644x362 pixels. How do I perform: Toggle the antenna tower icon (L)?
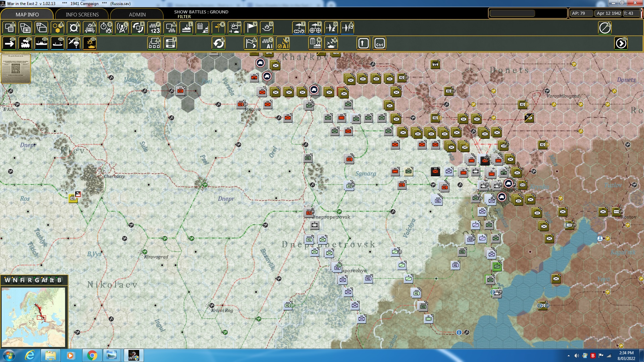122,28
